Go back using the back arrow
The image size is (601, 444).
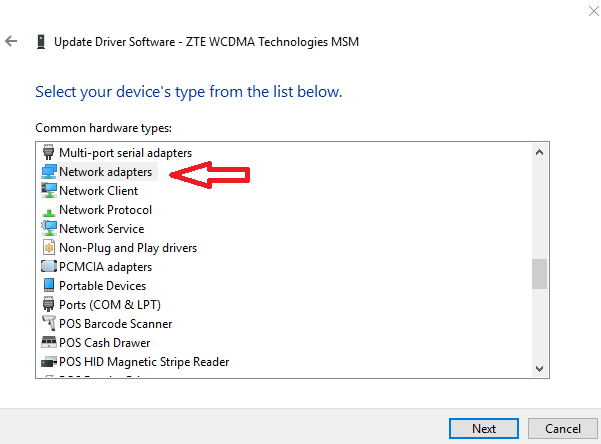(x=12, y=42)
